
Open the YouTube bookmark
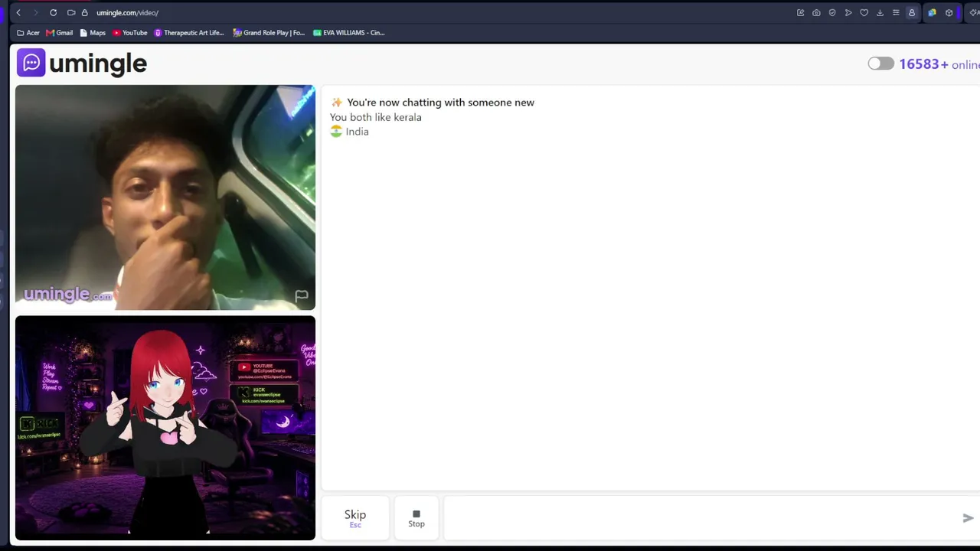(x=130, y=33)
